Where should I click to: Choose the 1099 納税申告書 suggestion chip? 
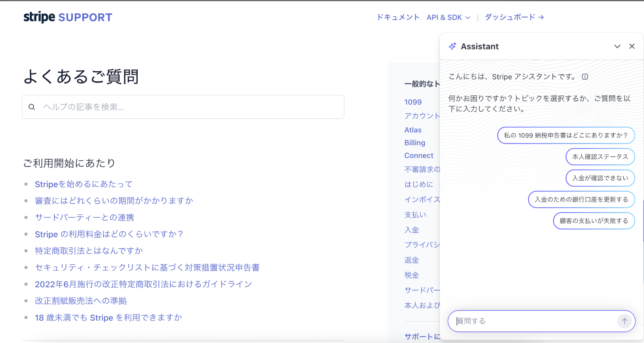point(566,135)
